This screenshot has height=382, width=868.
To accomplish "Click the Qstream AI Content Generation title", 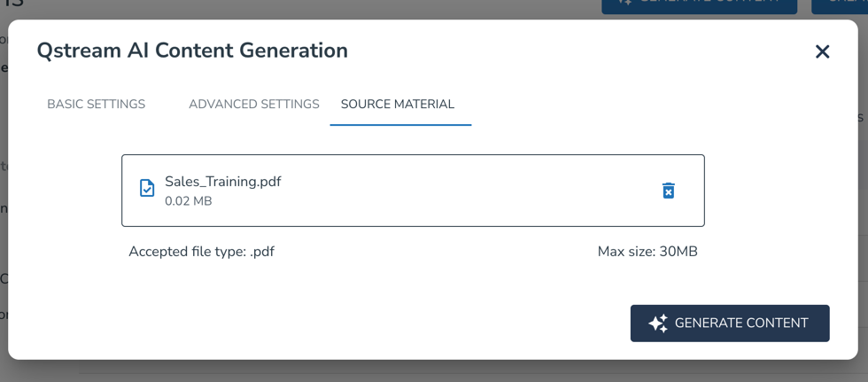I will click(192, 51).
